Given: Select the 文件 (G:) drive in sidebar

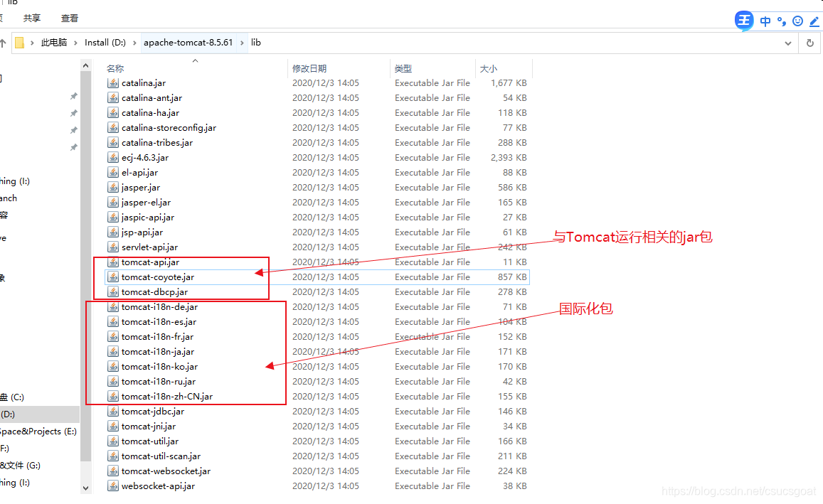Looking at the screenshot, I should (x=20, y=465).
